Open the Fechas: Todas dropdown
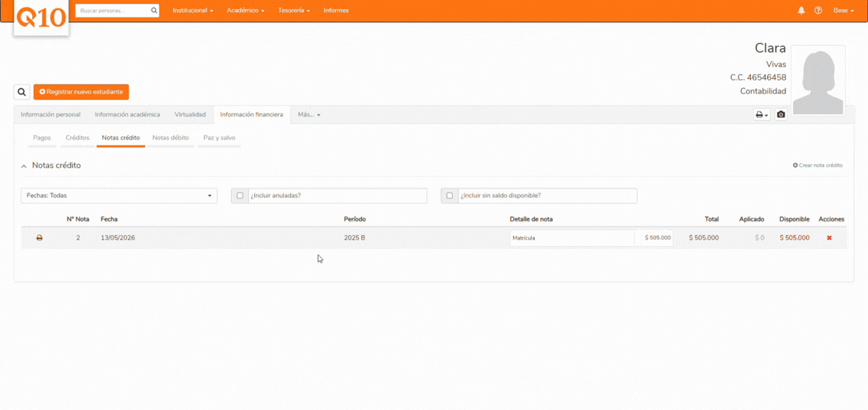Screen dimensions: 868x410 119,195
